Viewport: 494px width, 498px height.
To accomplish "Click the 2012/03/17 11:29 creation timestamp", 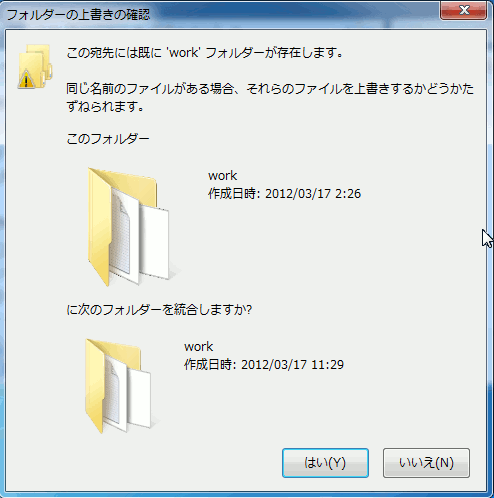I will (x=292, y=364).
